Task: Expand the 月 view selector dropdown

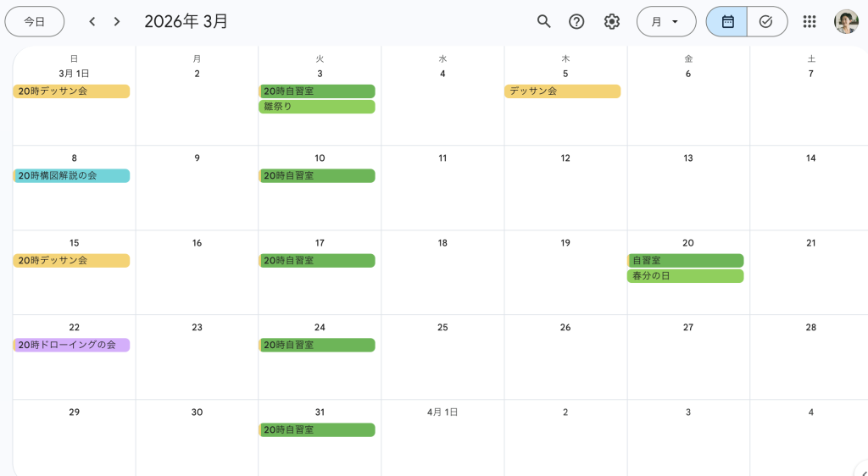Action: (665, 21)
